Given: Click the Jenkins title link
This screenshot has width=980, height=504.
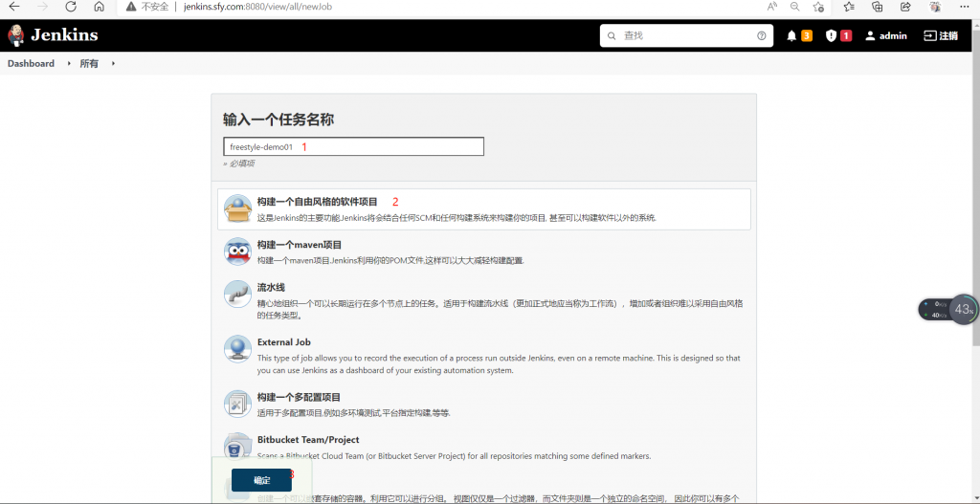Looking at the screenshot, I should 64,35.
